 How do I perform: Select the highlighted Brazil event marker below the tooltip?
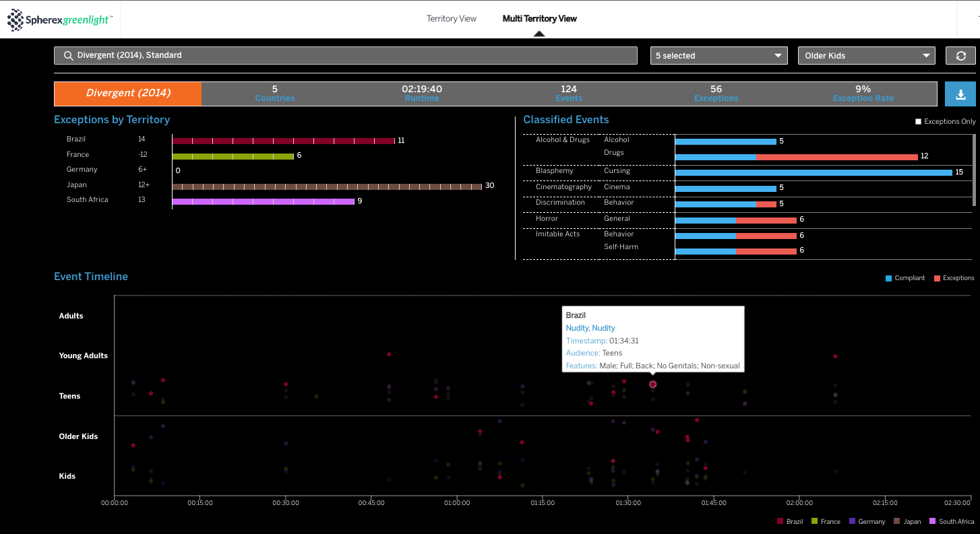point(652,385)
